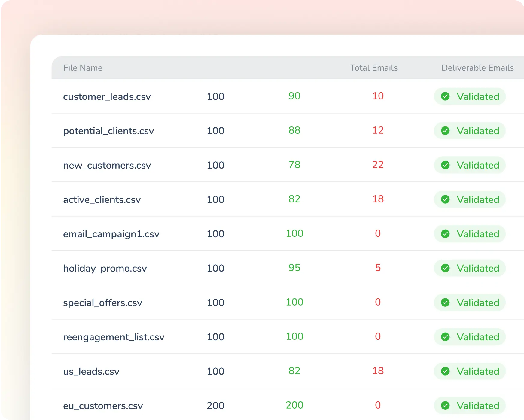Click the green 95 value for holiday_promo.csv
The height and width of the screenshot is (420, 524).
(x=294, y=268)
